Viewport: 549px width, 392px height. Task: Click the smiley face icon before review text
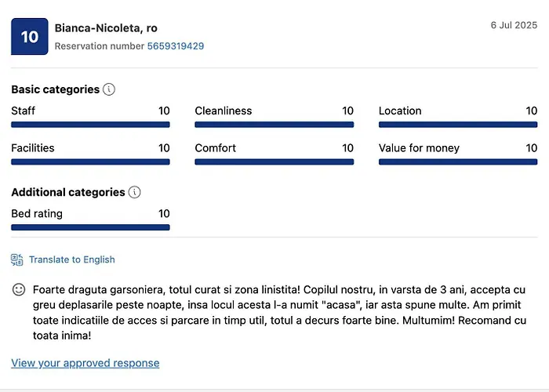[x=19, y=290]
